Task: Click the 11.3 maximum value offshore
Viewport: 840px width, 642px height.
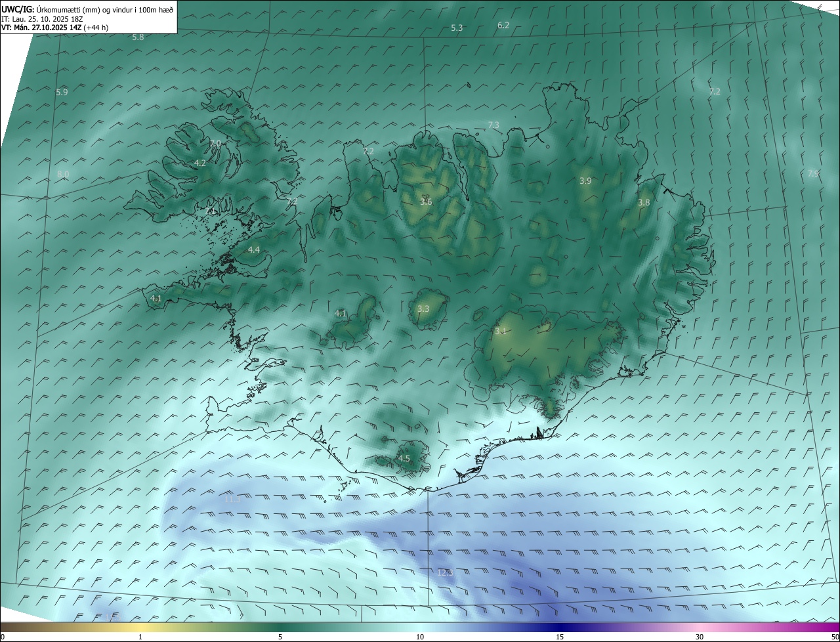Action: coord(233,500)
